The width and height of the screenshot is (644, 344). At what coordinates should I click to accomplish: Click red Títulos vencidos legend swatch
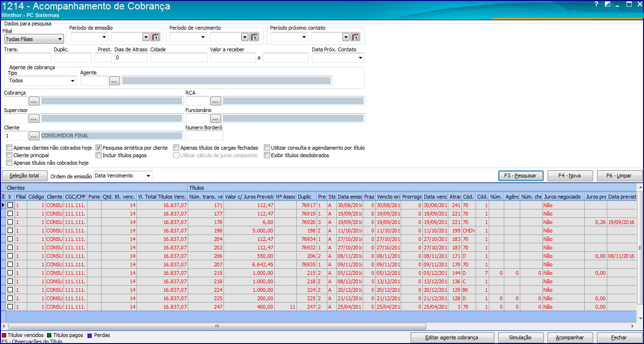pyautogui.click(x=4, y=335)
